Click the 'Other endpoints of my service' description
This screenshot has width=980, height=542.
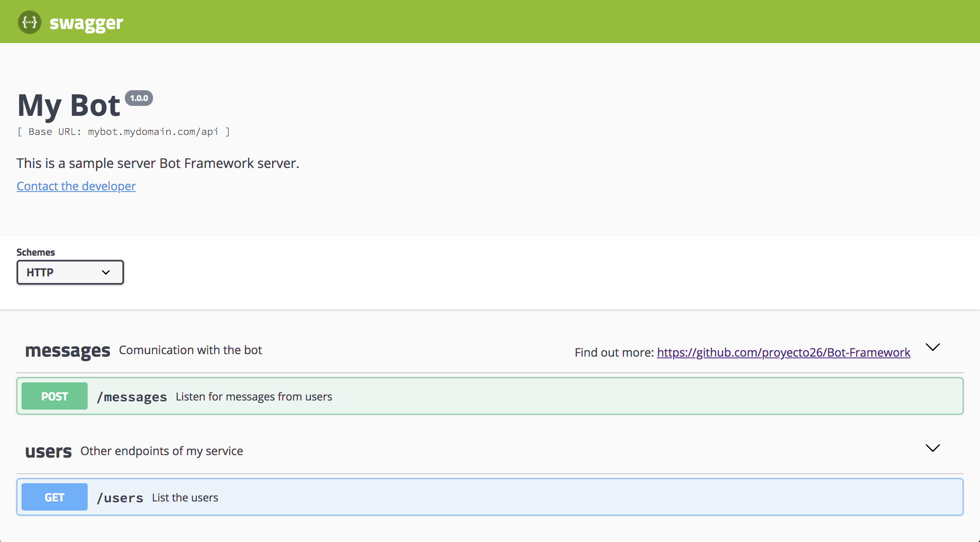[x=162, y=451]
